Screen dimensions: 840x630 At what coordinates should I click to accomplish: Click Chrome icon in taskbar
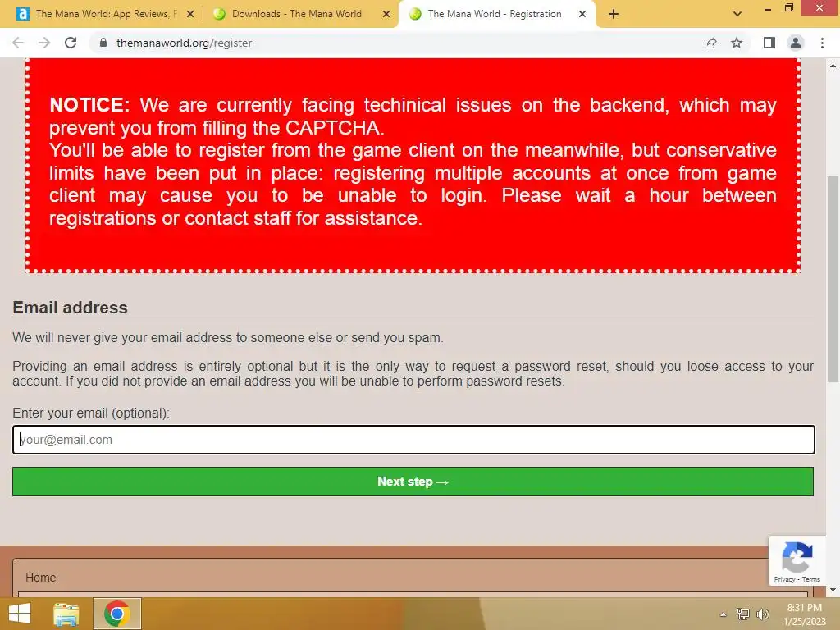(117, 614)
